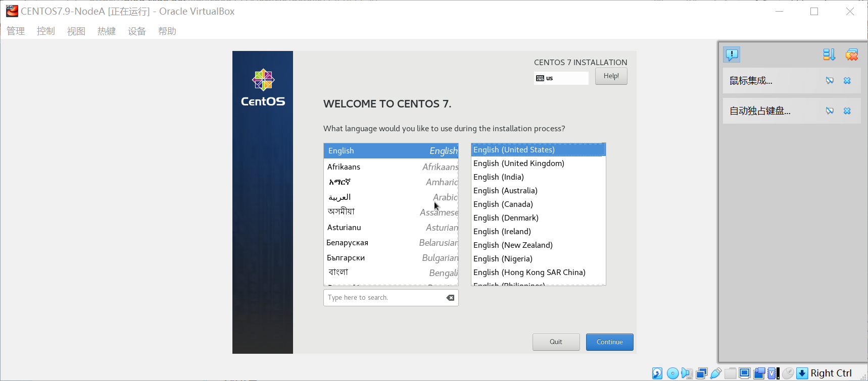This screenshot has width=868, height=381.
Task: Select Amharic in the language list
Action: pos(391,182)
